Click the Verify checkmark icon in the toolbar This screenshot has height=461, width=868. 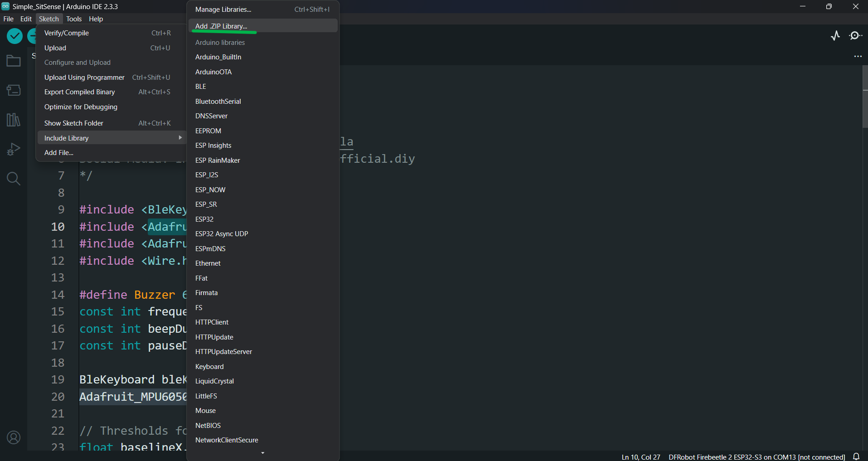click(x=15, y=36)
